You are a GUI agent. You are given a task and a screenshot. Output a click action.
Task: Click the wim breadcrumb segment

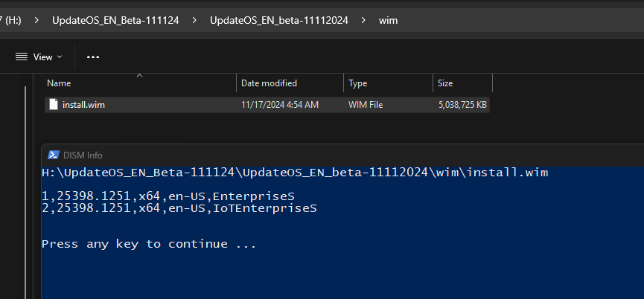coord(388,20)
